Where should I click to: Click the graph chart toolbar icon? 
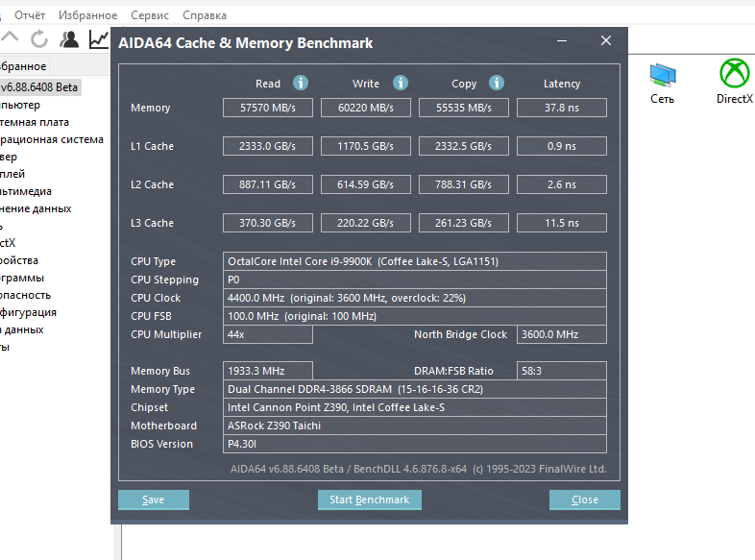pyautogui.click(x=99, y=39)
